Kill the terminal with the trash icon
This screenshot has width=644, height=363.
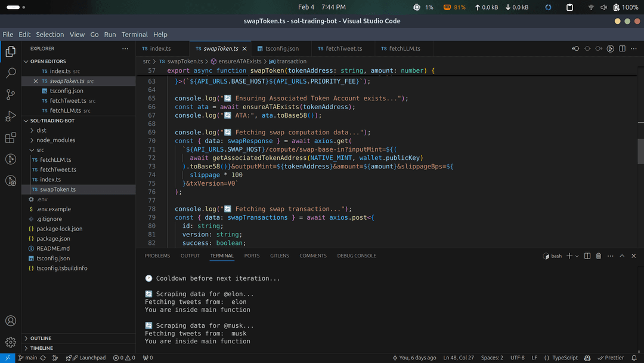pos(599,256)
